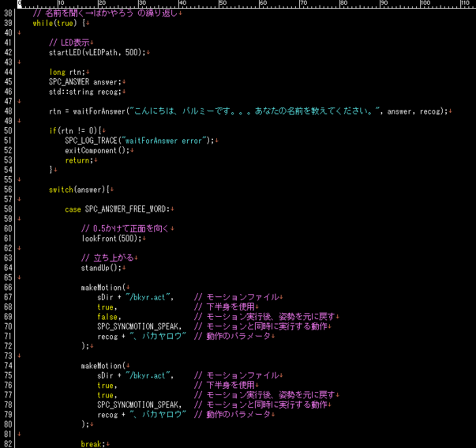This screenshot has width=476, height=448.
Task: Click the 50 mark on the column ruler
Action: tap(222, 4)
